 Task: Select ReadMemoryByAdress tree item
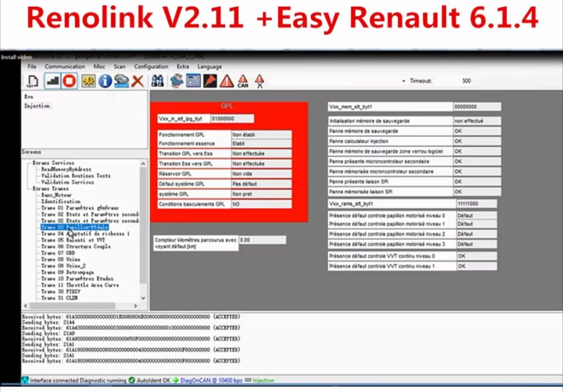pyautogui.click(x=66, y=169)
